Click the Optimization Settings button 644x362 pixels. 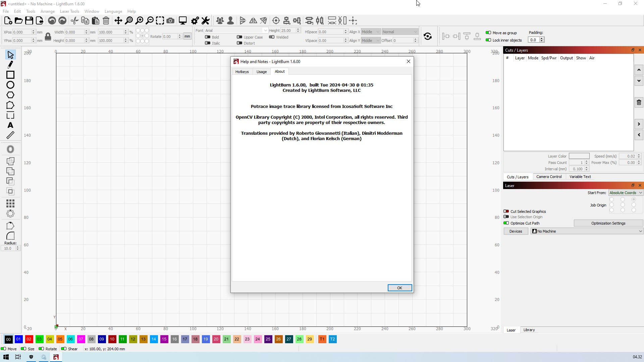click(x=608, y=223)
